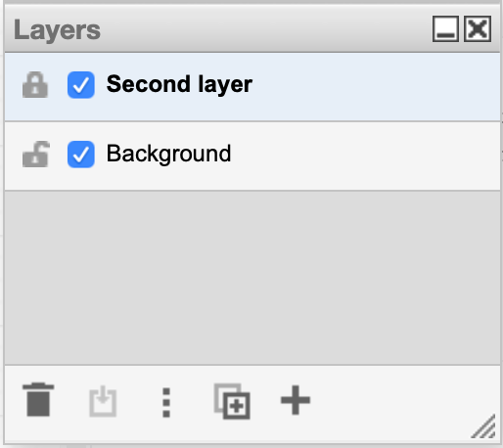This screenshot has height=448, width=503.
Task: Lock the Background layer via open padlock
Action: [x=36, y=154]
